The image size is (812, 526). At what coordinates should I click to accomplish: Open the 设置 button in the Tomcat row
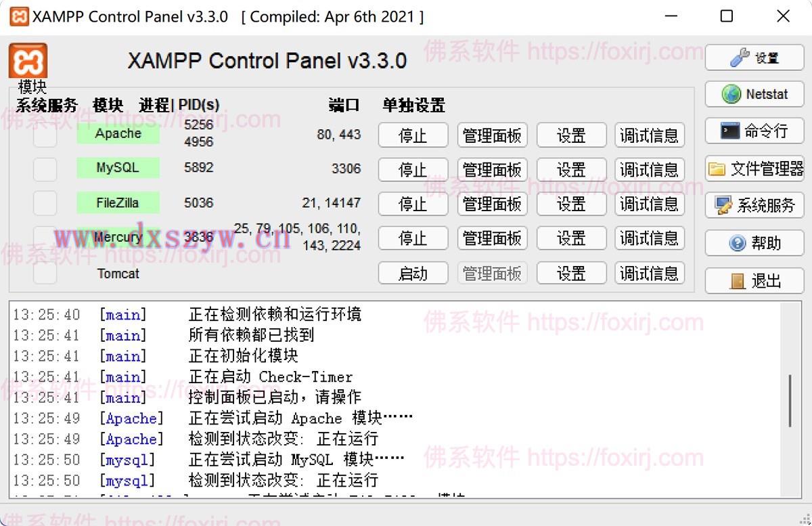(571, 273)
